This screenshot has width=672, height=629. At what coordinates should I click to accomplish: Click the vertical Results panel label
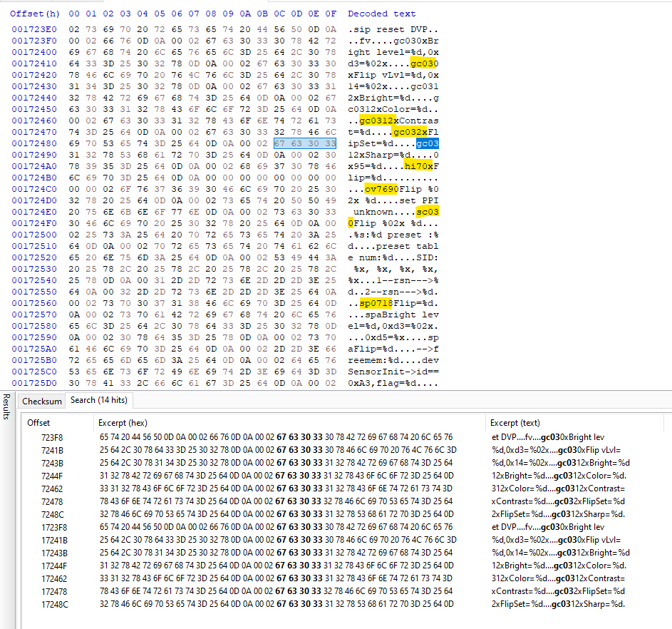6,406
